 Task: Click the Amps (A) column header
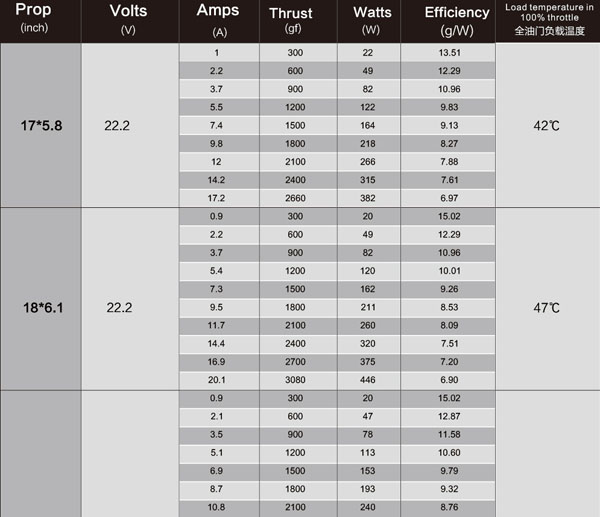coord(218,19)
